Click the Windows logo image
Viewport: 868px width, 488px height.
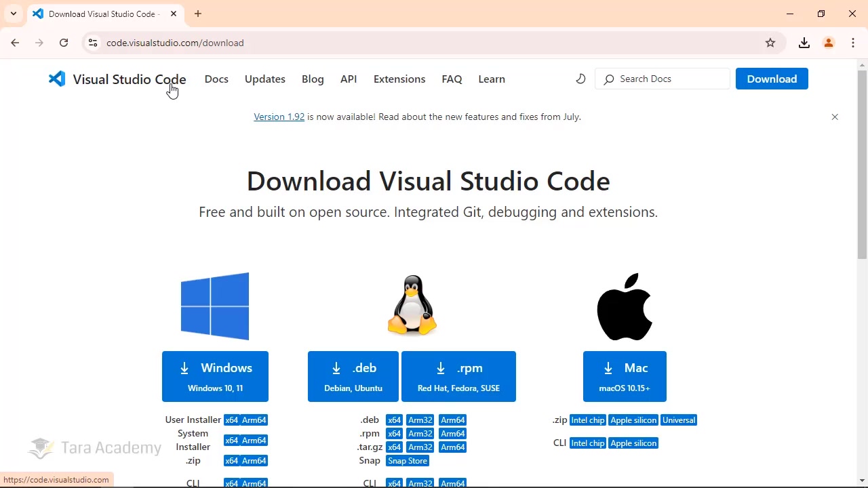[214, 306]
